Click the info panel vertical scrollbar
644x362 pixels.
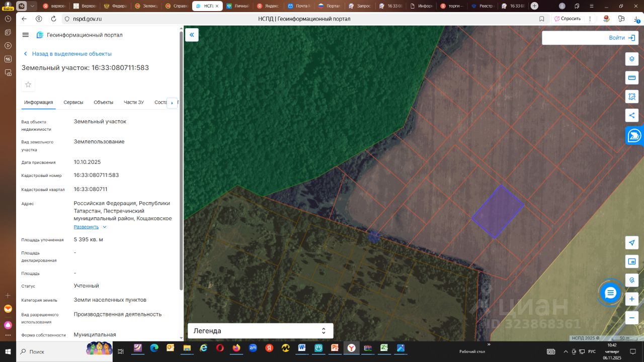[181, 161]
